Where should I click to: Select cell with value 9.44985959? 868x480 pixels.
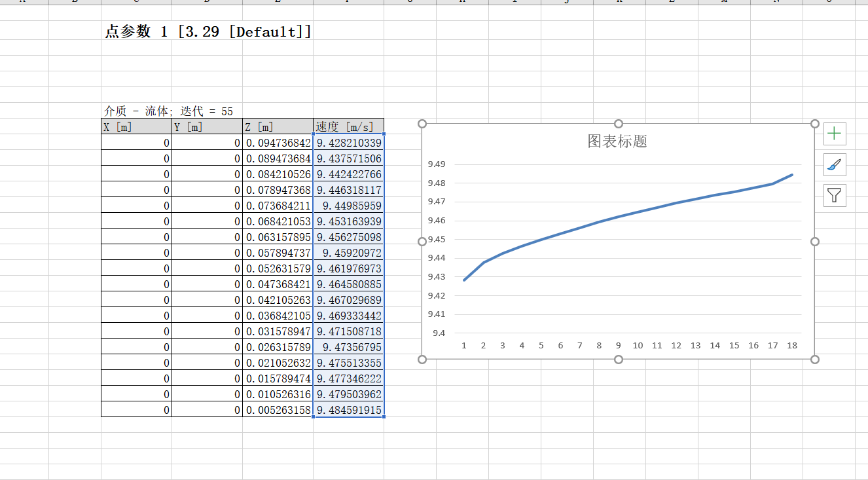348,206
